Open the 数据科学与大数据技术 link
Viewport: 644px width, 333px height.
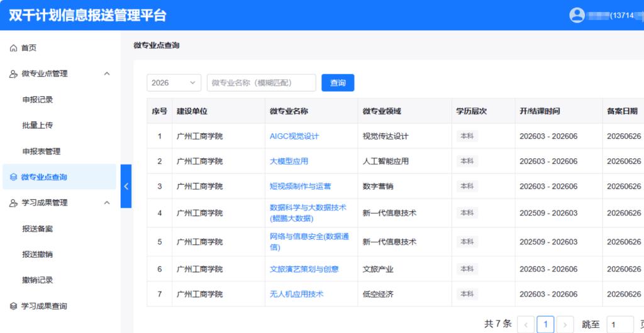click(x=308, y=213)
